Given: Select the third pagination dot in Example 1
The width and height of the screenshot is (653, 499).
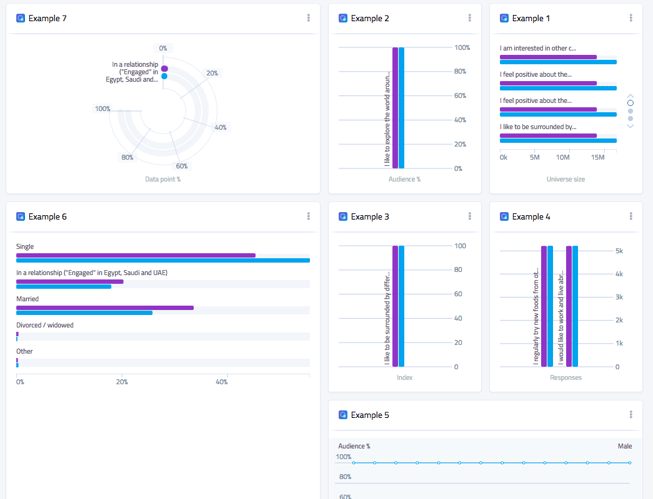Looking at the screenshot, I should tap(630, 118).
